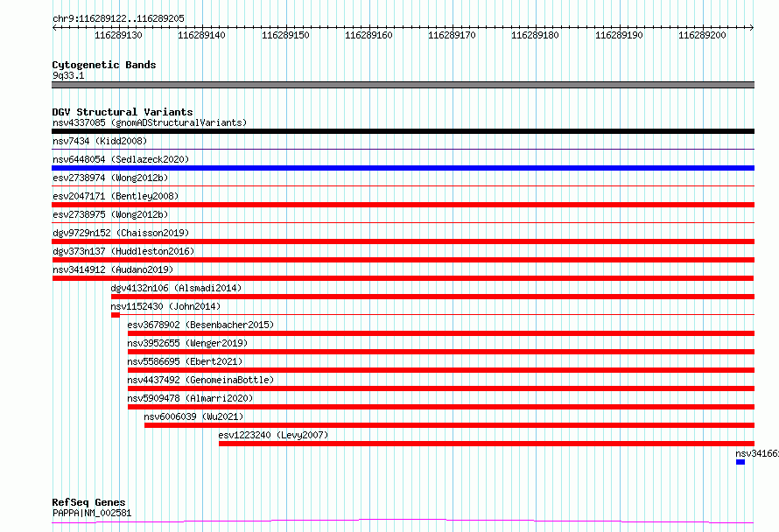
Task: Select the red nsv6006039 Wu2021 bar
Action: (x=450, y=425)
